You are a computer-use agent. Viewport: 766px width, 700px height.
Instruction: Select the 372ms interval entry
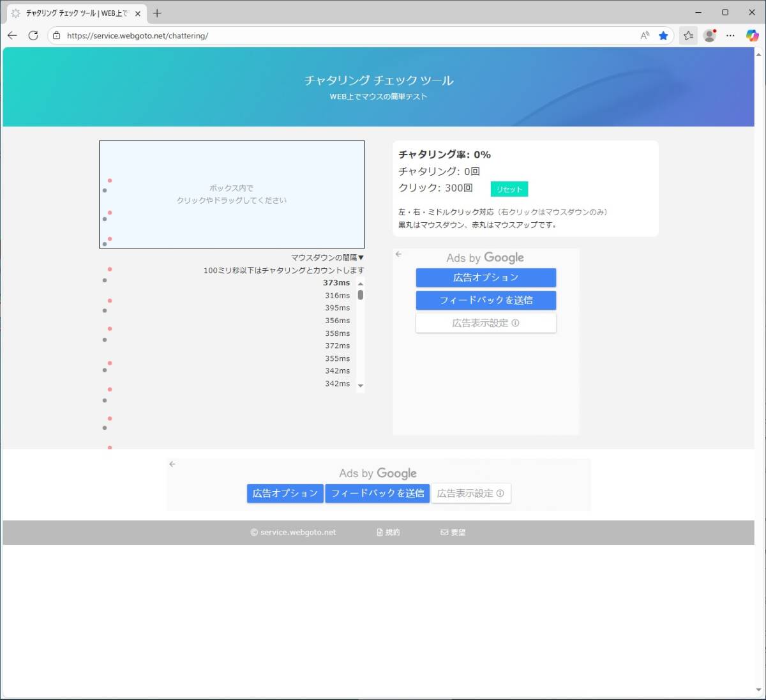click(337, 346)
